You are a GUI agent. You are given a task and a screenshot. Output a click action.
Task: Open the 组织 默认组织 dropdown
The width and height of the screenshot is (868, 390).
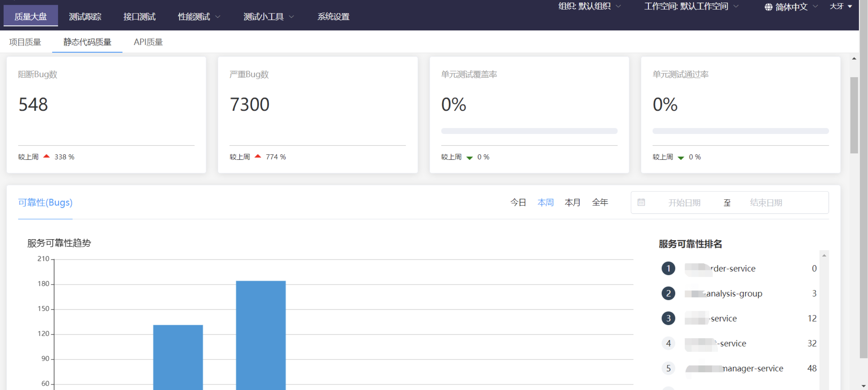coord(589,6)
